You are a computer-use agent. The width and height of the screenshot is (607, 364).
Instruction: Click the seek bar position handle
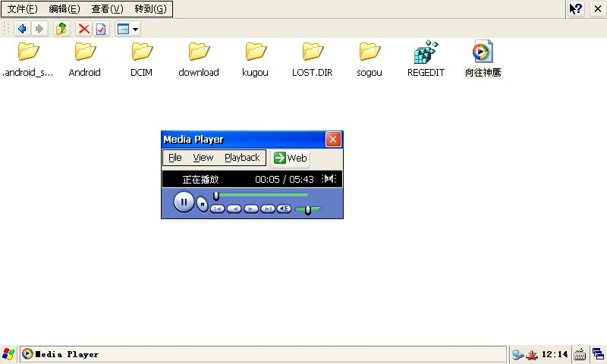[x=216, y=196]
